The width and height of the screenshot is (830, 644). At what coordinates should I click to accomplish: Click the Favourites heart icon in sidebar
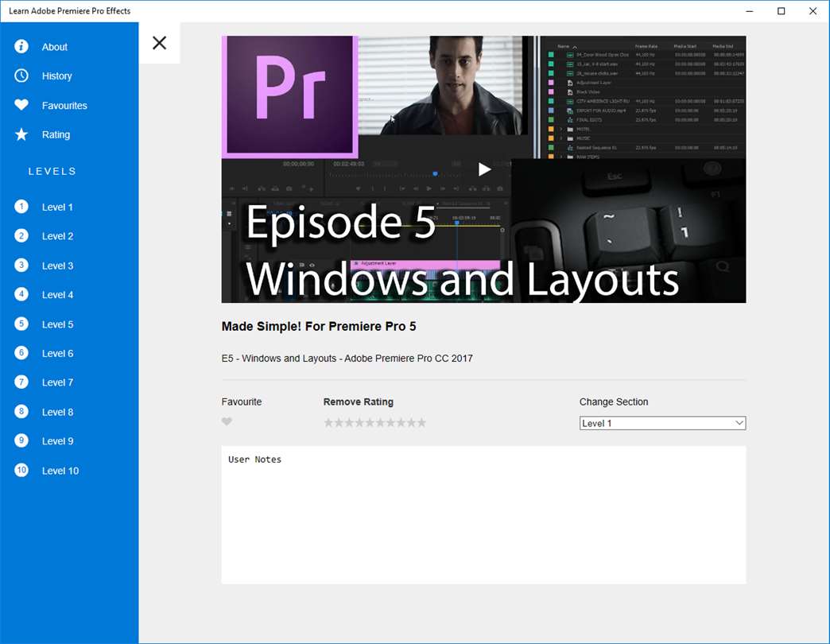point(21,105)
